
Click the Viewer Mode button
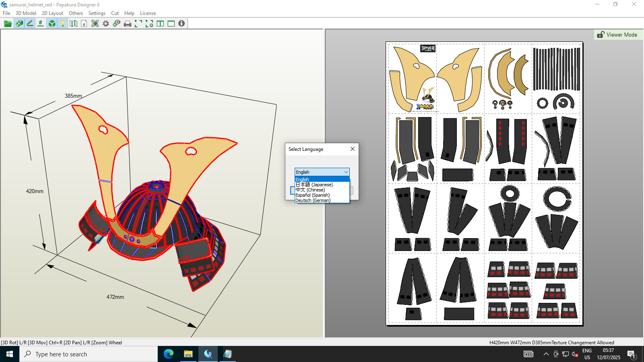(x=617, y=35)
